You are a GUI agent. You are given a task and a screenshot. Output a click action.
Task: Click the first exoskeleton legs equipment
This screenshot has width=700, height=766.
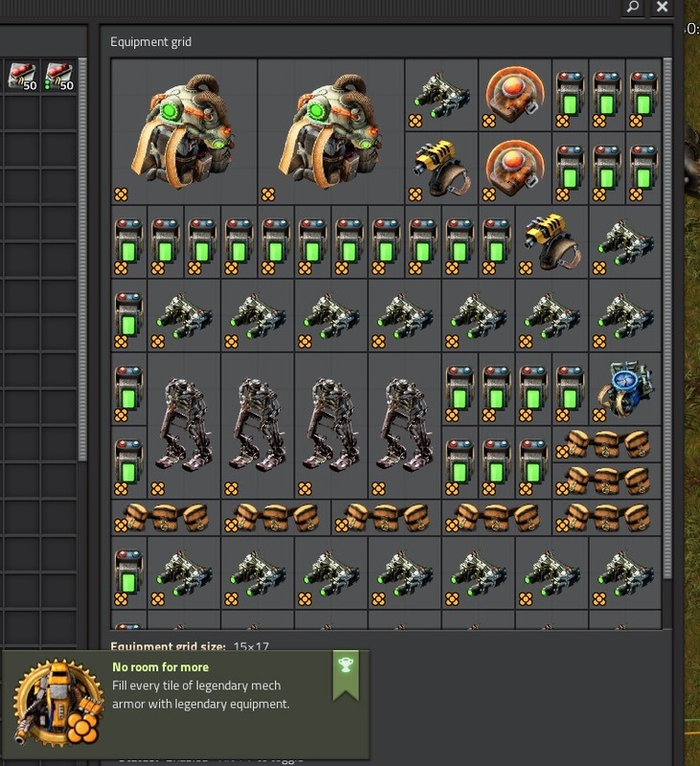184,426
